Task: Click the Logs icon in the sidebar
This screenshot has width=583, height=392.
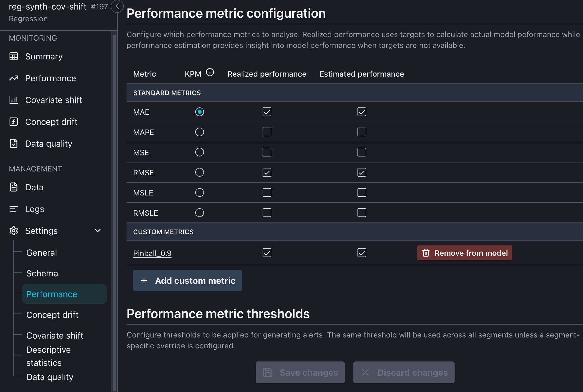Action: click(14, 209)
